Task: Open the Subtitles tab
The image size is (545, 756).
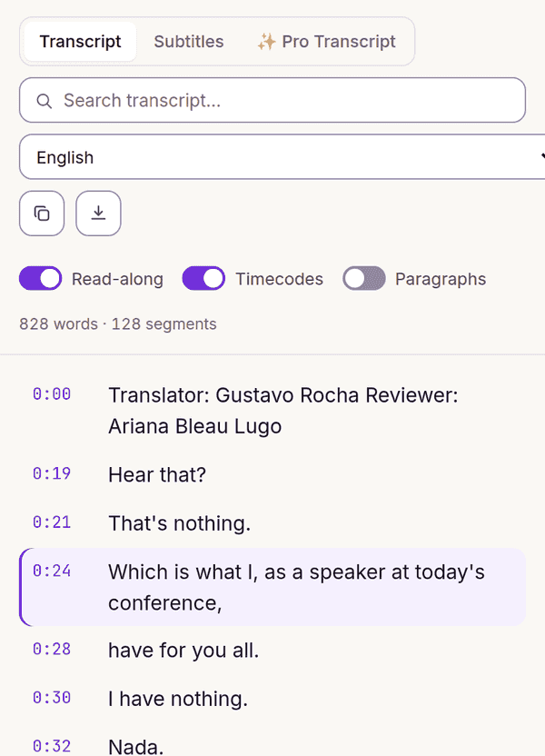Action: 188,42
